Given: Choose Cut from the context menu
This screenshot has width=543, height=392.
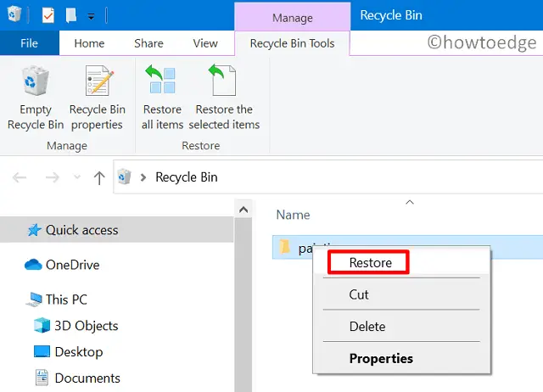Looking at the screenshot, I should pyautogui.click(x=401, y=294).
